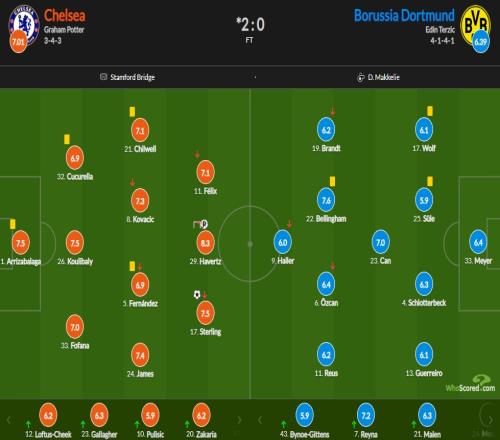The width and height of the screenshot is (500, 440).
Task: Click Sterling's goal ball icon
Action: [197, 295]
